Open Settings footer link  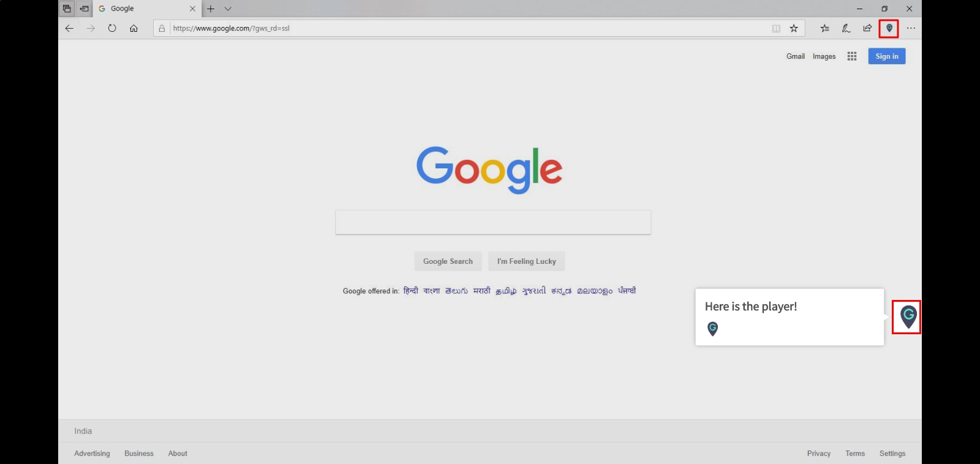(x=892, y=454)
